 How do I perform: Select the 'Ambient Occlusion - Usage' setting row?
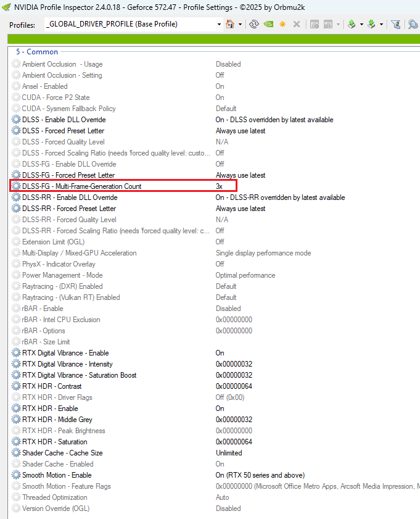coord(62,64)
